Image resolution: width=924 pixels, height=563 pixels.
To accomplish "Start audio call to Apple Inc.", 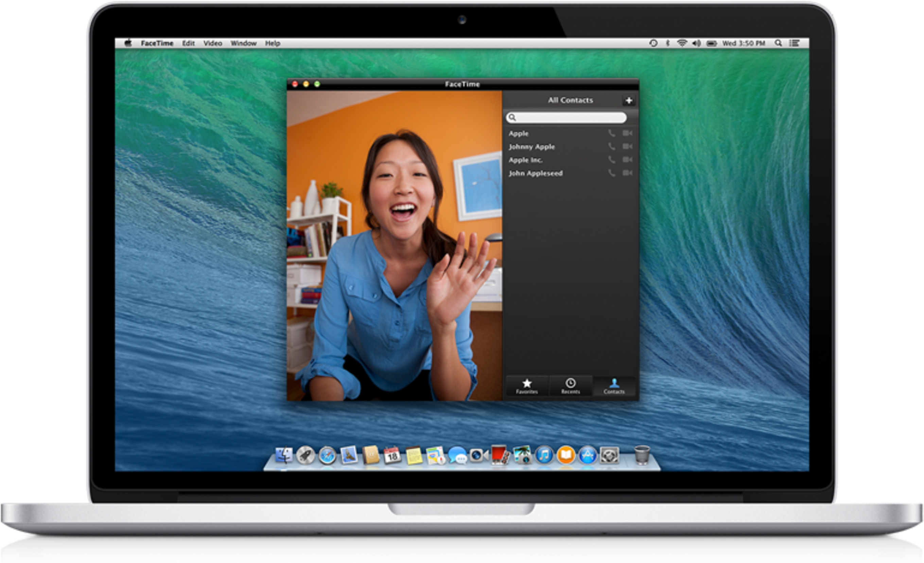I will (611, 160).
